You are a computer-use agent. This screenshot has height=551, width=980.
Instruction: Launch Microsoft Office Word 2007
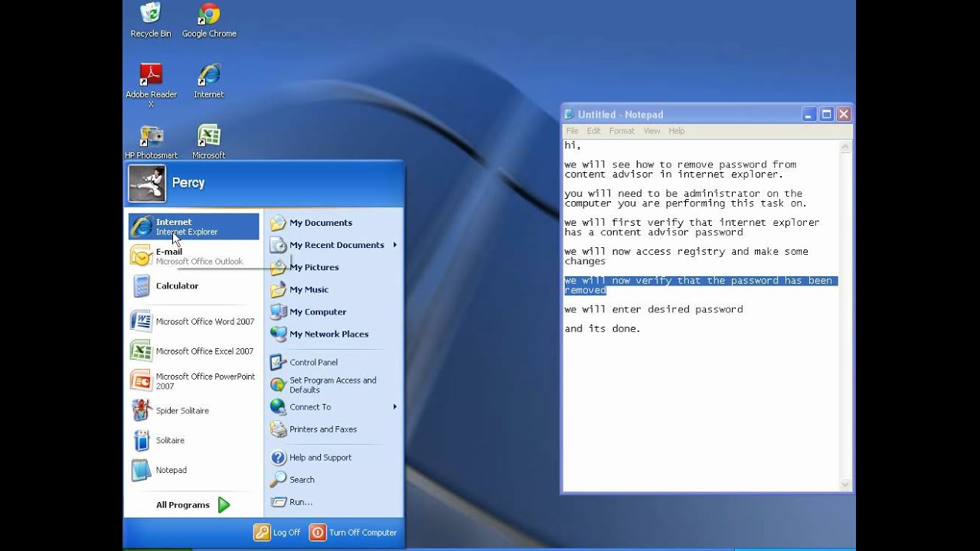coord(194,321)
